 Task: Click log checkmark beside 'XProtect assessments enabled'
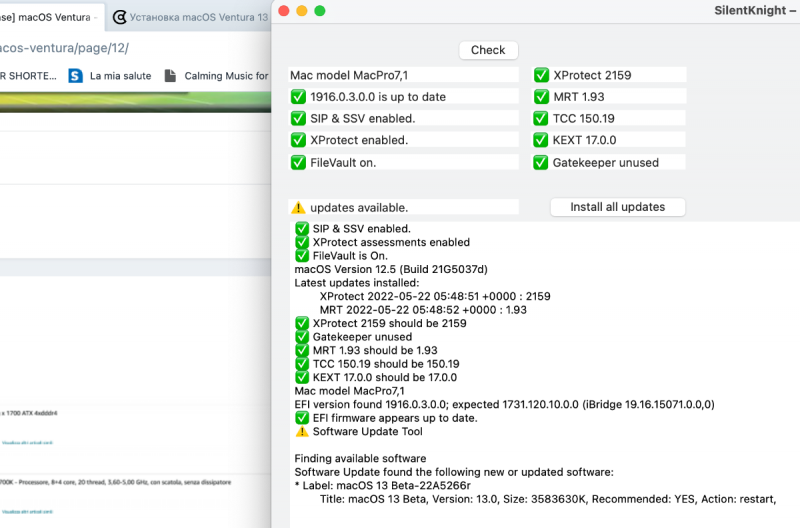302,242
